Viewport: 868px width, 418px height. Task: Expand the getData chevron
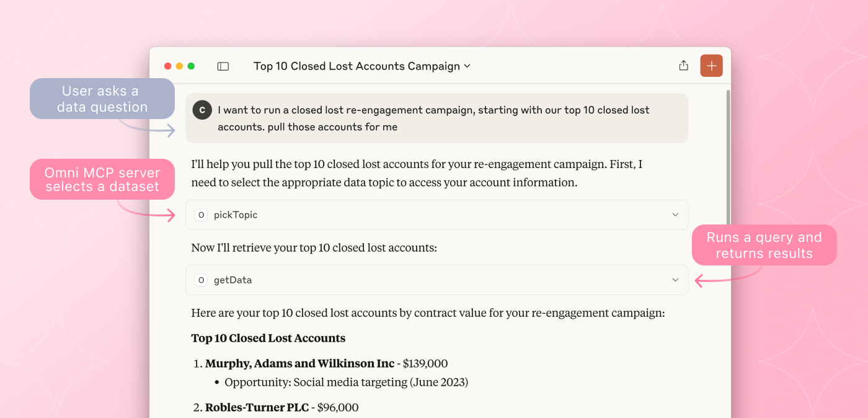[675, 280]
